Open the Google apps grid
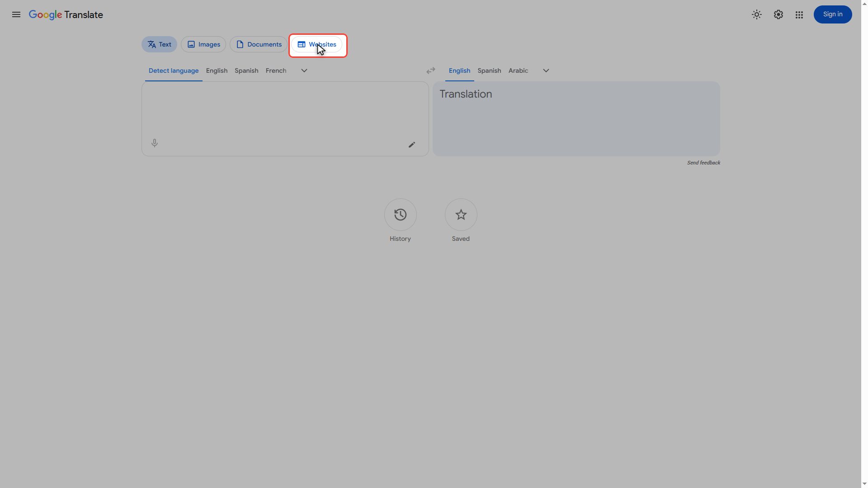This screenshot has height=488, width=868. [799, 14]
